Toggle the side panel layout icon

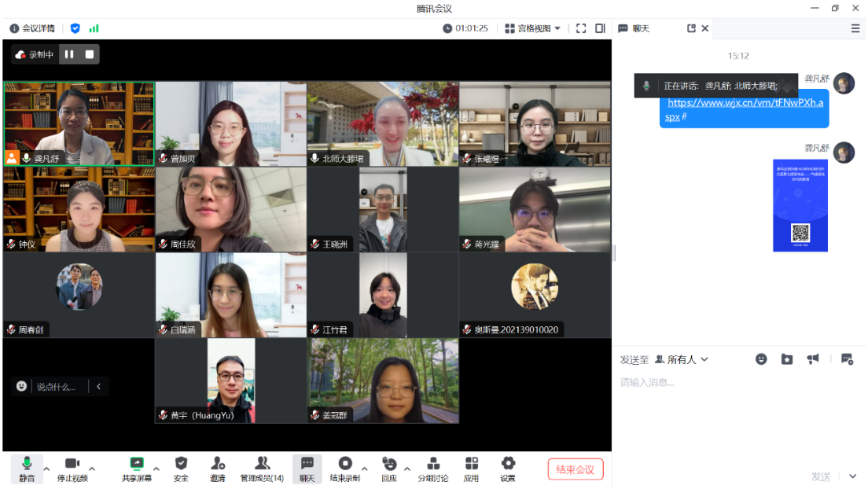[x=600, y=28]
